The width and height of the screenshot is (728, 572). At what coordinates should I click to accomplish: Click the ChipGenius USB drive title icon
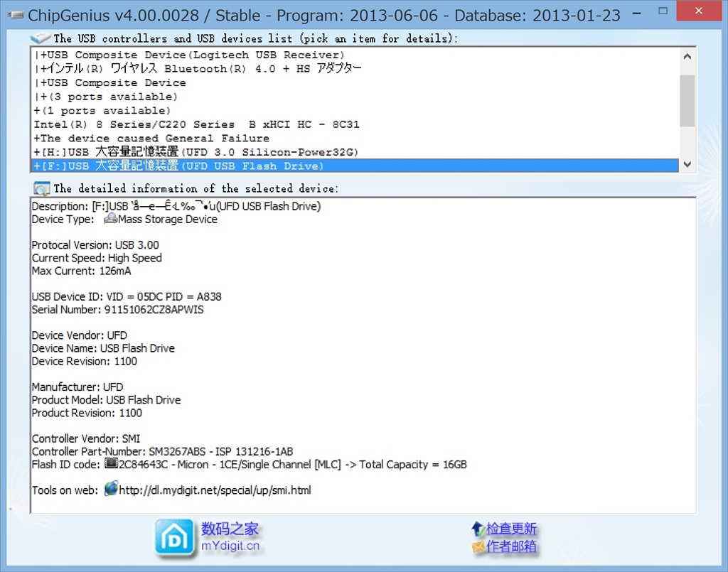coord(16,16)
